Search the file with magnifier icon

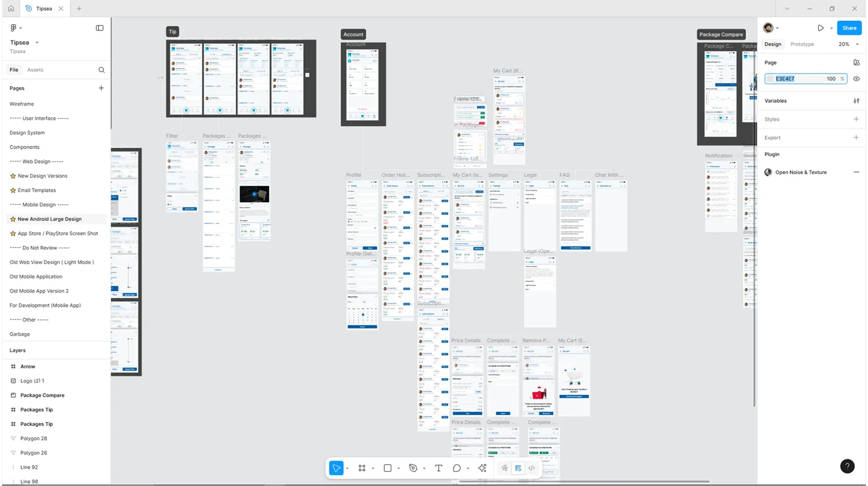click(x=102, y=70)
